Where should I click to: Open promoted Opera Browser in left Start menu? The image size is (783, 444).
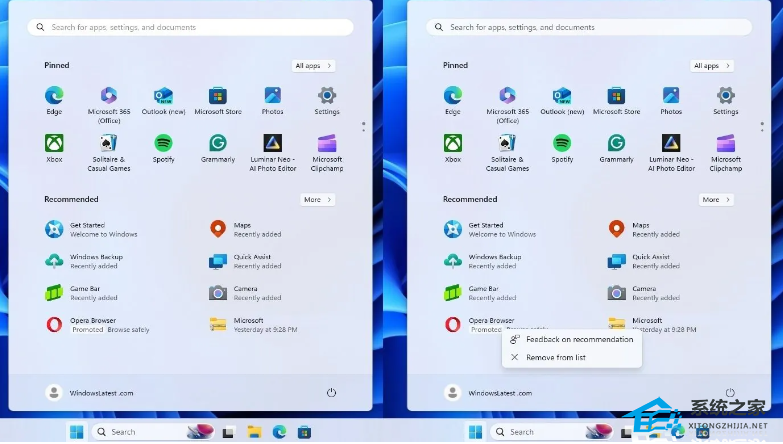[x=97, y=325]
